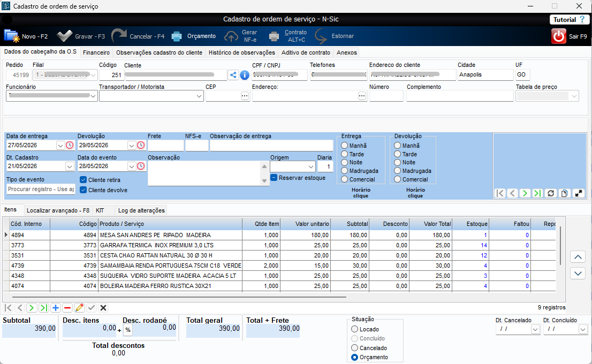Viewport: 592px width, 364px height.
Task: Exit using the Sair F9 power icon
Action: [559, 36]
